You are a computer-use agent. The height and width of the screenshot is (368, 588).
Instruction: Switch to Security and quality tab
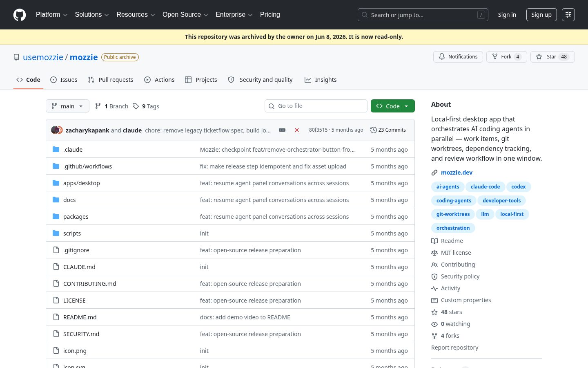click(260, 80)
